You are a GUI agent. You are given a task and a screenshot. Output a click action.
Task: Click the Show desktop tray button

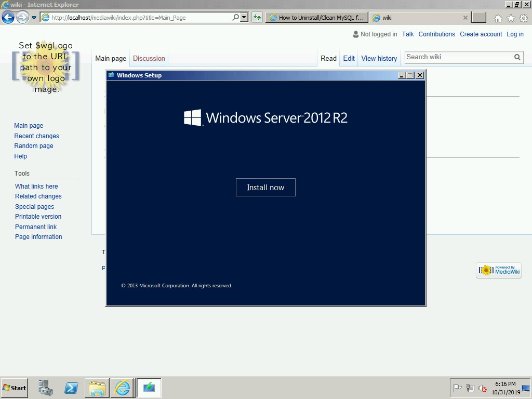[x=527, y=388]
